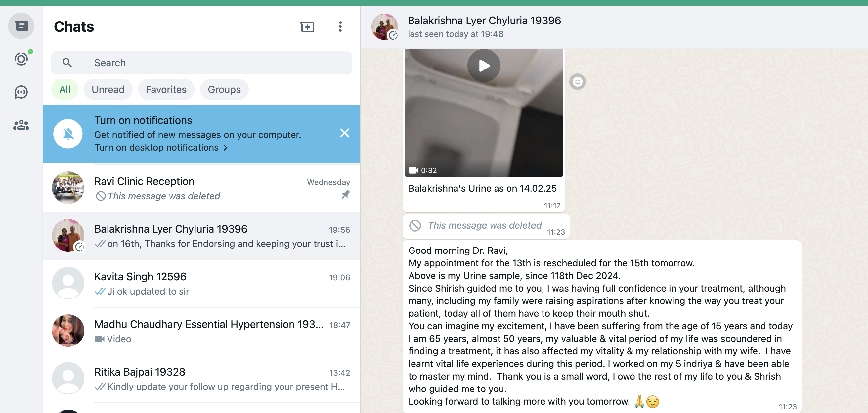Open the Communities icon in sidebar
The width and height of the screenshot is (868, 413).
[21, 125]
